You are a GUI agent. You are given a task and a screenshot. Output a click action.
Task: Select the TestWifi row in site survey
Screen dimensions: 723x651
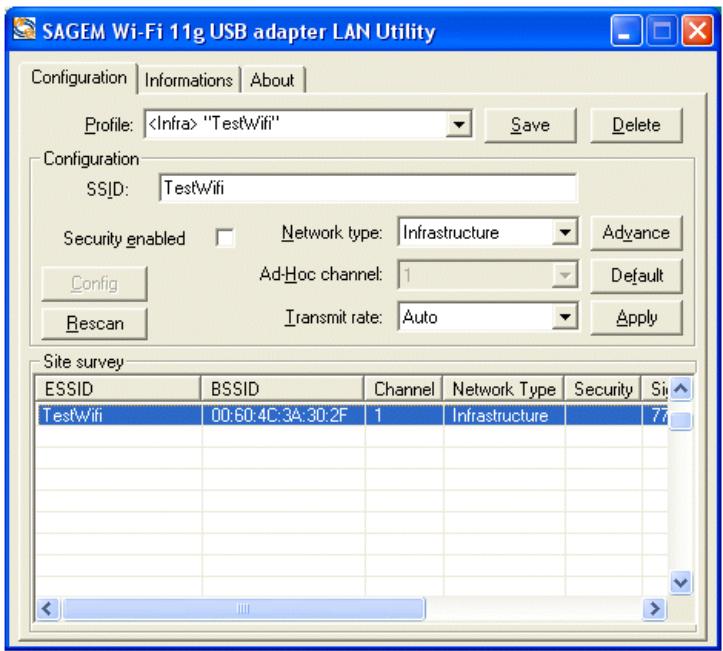point(351,415)
